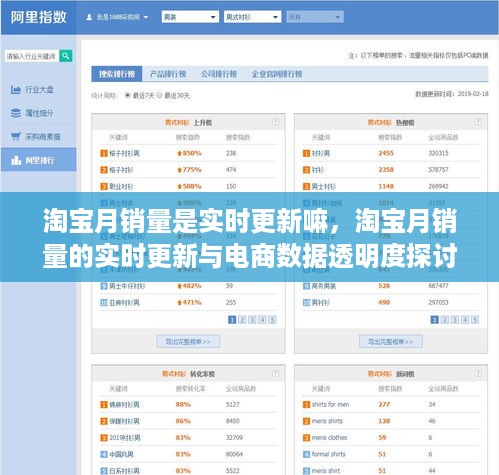Click rank 1 badge beside shirts for men
The height and width of the screenshot is (475, 499).
coord(306,405)
